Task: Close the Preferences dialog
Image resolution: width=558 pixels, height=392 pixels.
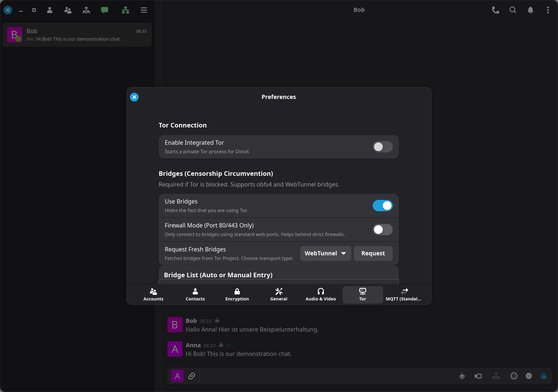Action: tap(134, 97)
